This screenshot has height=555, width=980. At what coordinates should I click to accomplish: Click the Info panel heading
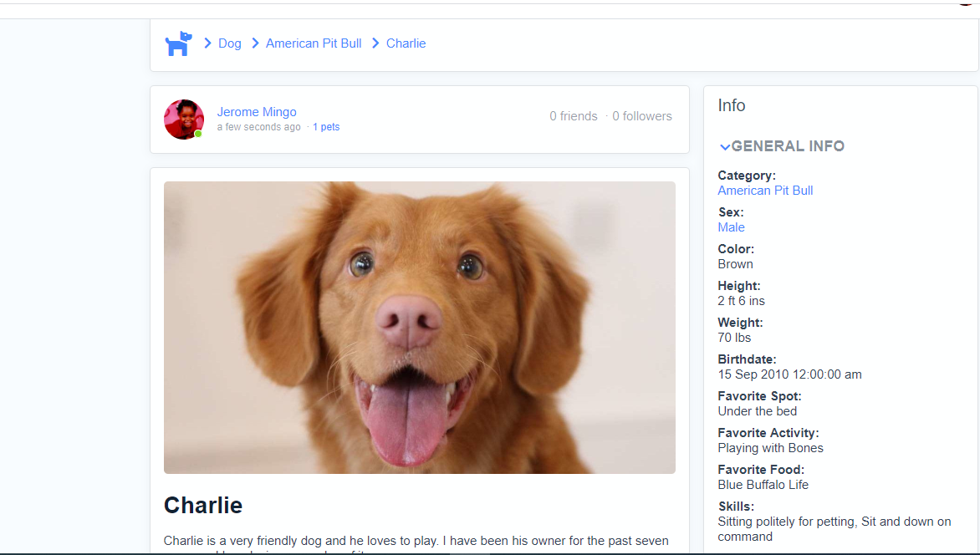(732, 105)
